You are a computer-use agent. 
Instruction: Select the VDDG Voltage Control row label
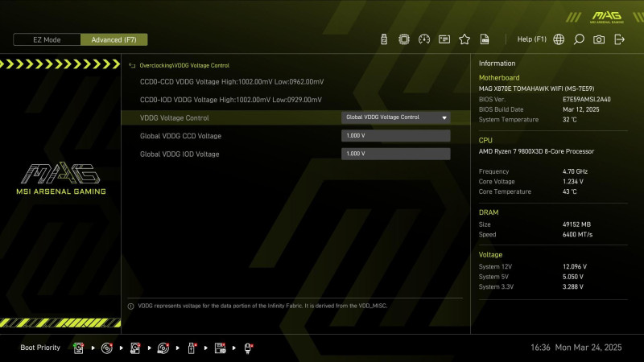(174, 117)
